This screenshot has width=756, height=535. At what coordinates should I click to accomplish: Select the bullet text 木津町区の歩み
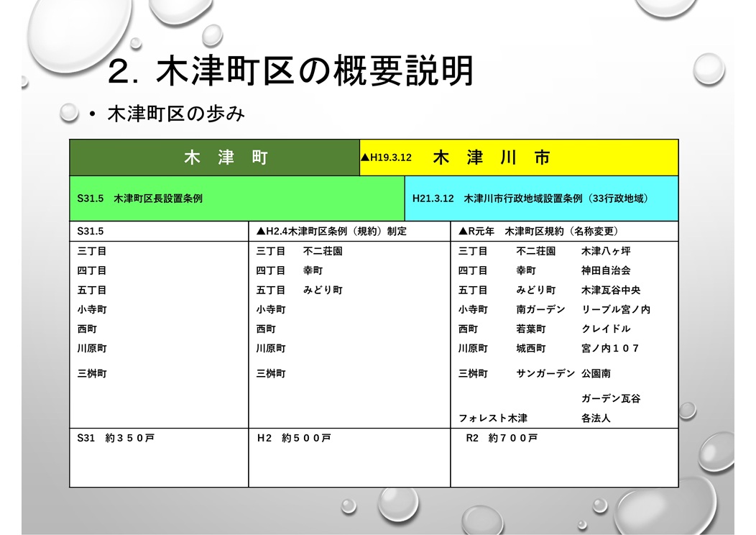pos(176,114)
